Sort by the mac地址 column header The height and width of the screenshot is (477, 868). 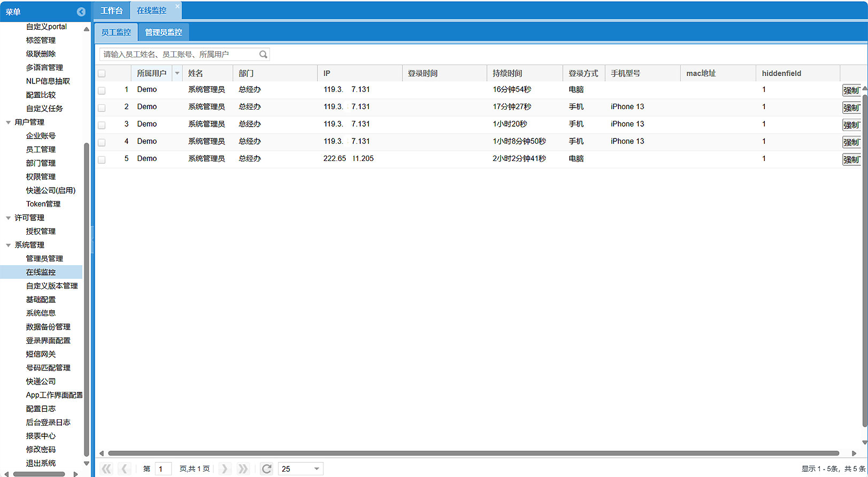tap(718, 73)
